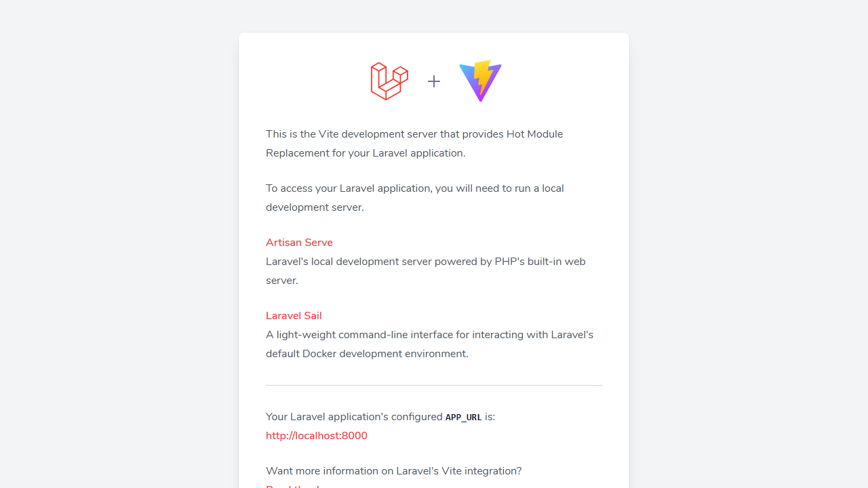Screen dimensions: 868x488
Task: Click the red Laravel logo
Action: click(389, 81)
